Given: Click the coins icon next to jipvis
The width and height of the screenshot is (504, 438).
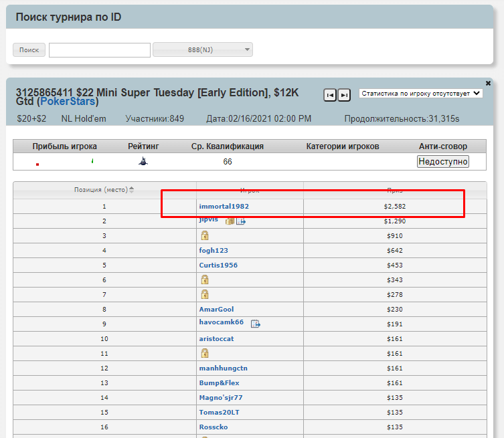Looking at the screenshot, I should 230,221.
